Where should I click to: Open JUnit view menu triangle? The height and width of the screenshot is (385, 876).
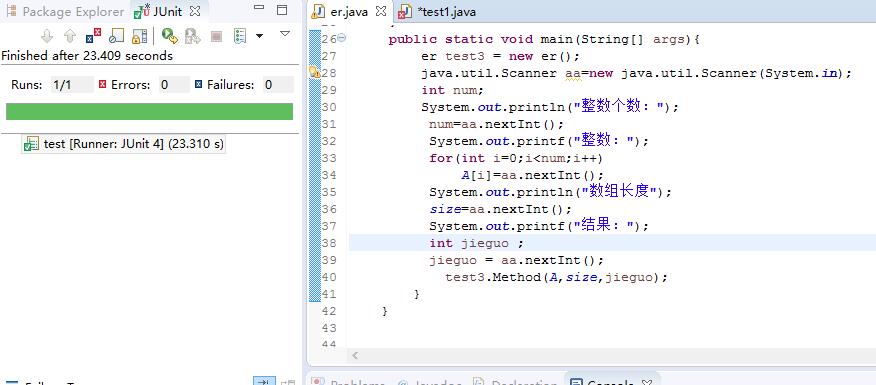click(285, 34)
